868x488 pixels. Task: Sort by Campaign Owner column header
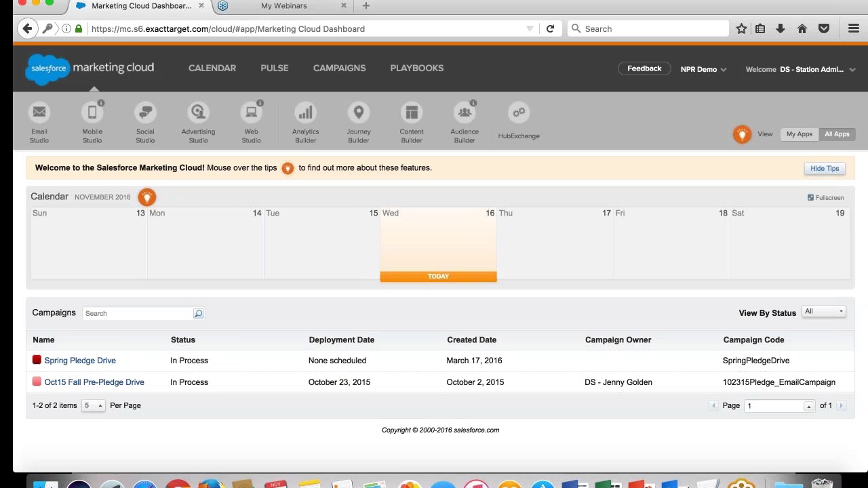coord(618,340)
